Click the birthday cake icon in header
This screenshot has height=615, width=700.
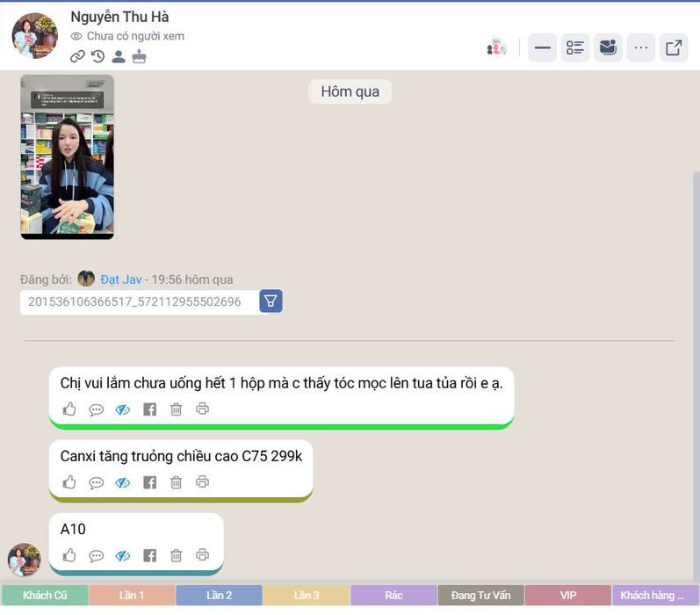click(x=139, y=56)
